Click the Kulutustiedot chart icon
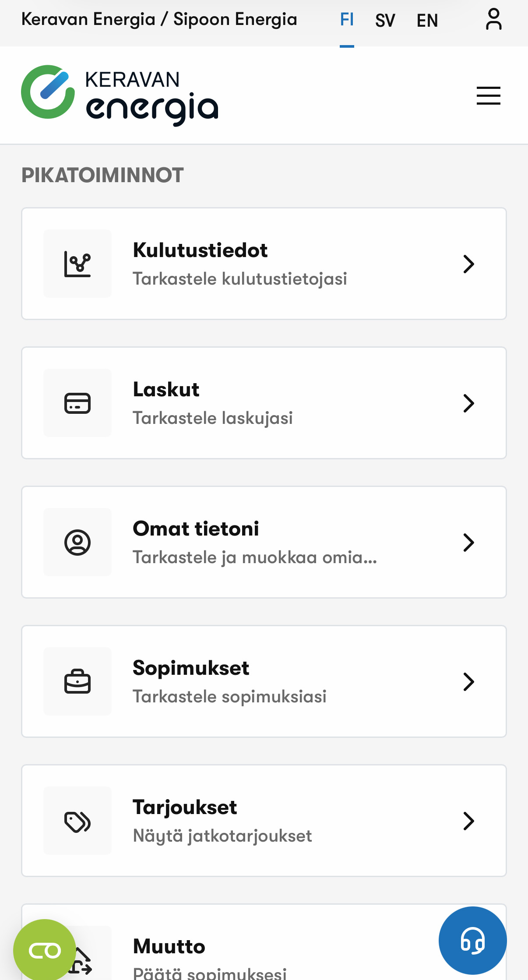The height and width of the screenshot is (980, 528). [x=77, y=264]
